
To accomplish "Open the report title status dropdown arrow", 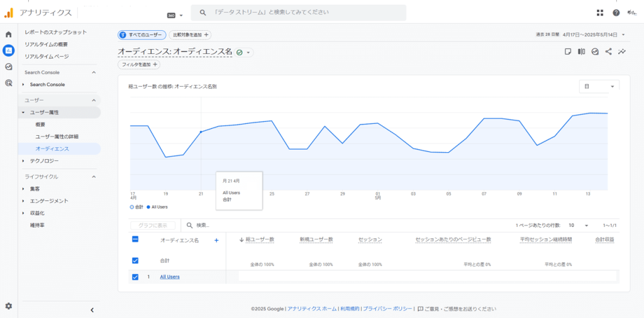I will 248,53.
